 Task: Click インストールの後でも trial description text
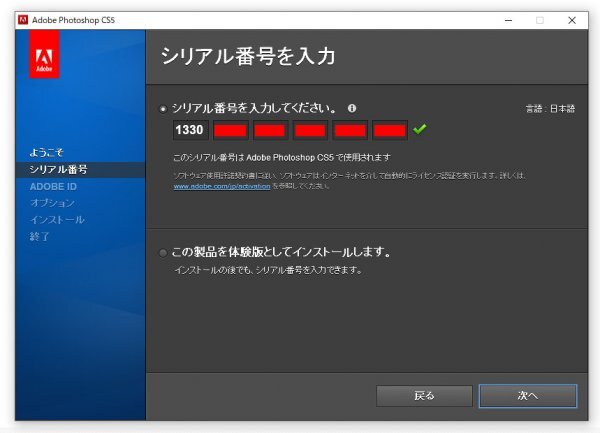(x=268, y=270)
